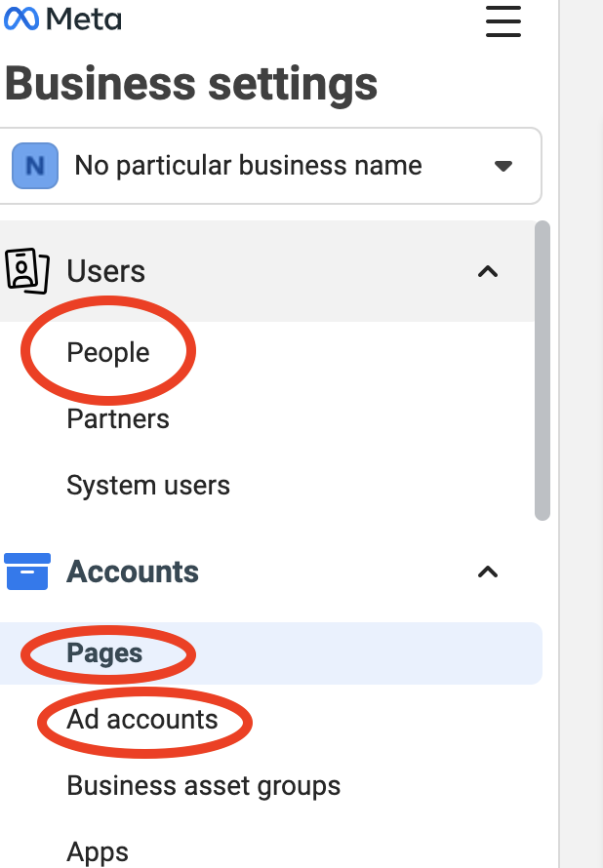Collapse the Accounts section chevron
603x868 pixels.
point(488,572)
